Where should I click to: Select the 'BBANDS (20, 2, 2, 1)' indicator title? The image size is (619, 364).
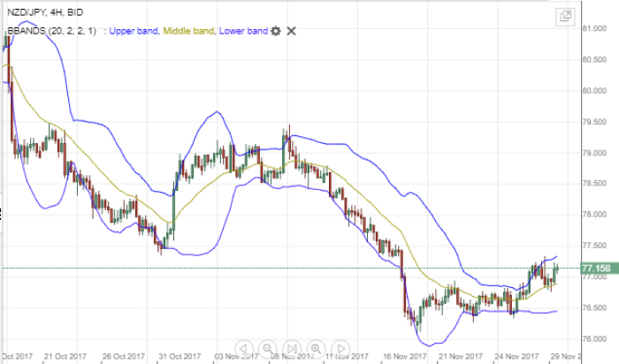[51, 31]
